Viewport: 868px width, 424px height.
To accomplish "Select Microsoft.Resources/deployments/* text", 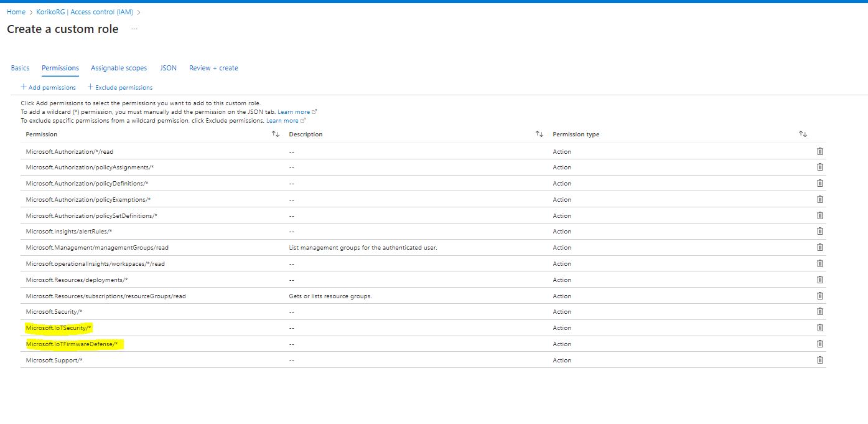I will [x=77, y=280].
